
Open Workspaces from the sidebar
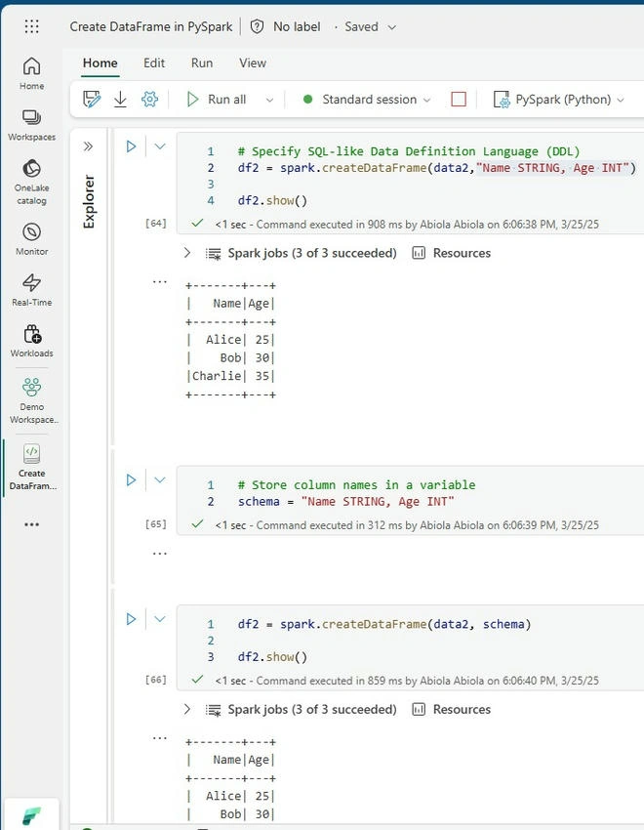click(32, 125)
